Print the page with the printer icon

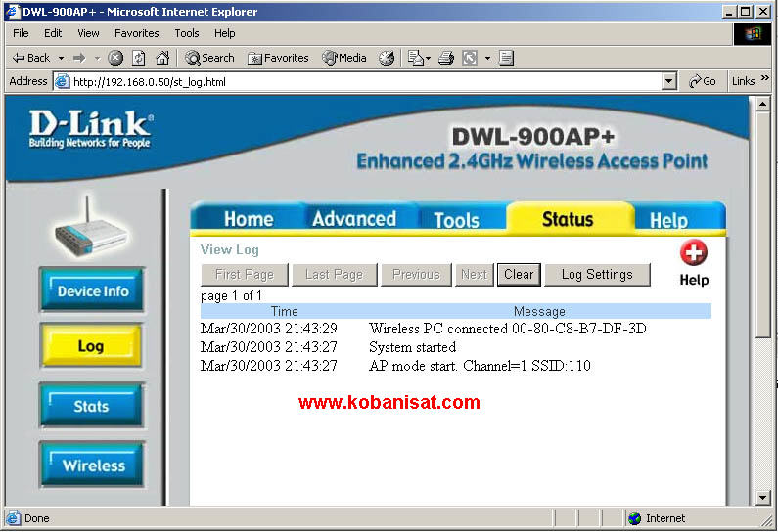(446, 58)
